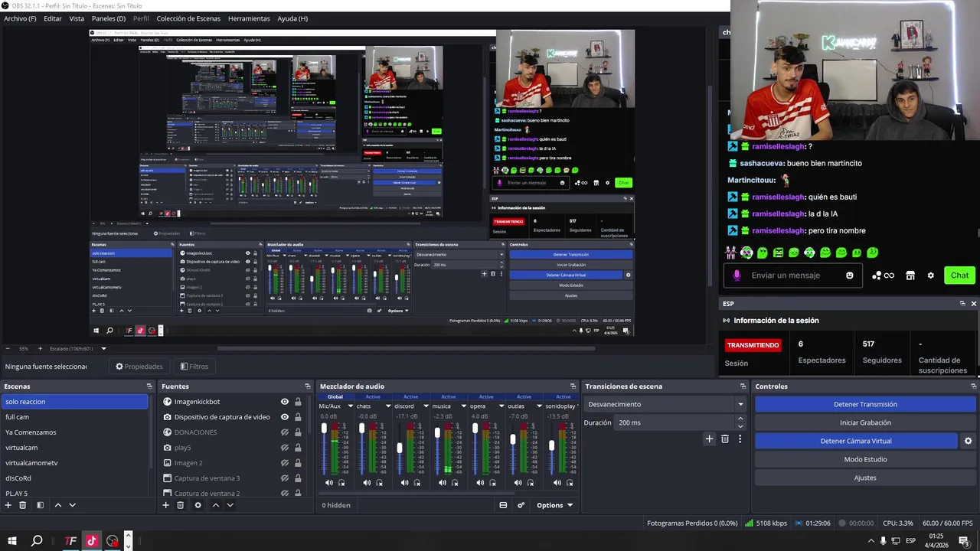Open the Windows Start menu
The image size is (980, 551).
[x=12, y=541]
